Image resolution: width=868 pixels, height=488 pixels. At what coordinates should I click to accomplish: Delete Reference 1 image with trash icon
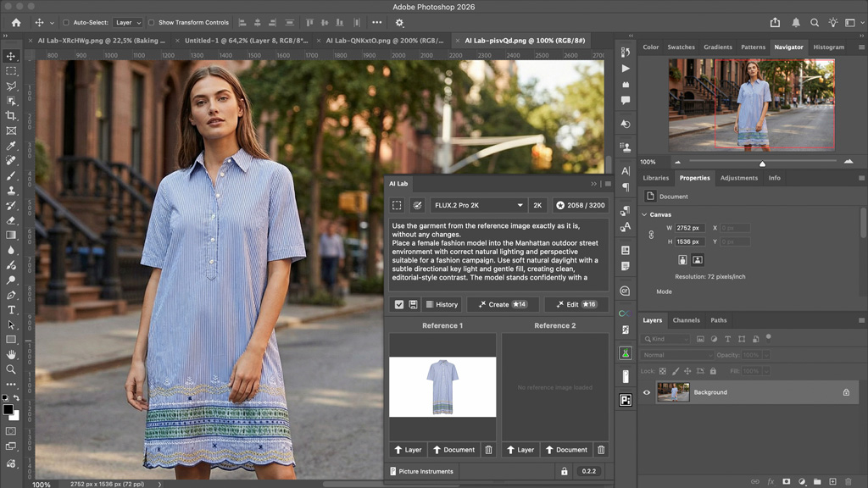click(488, 450)
